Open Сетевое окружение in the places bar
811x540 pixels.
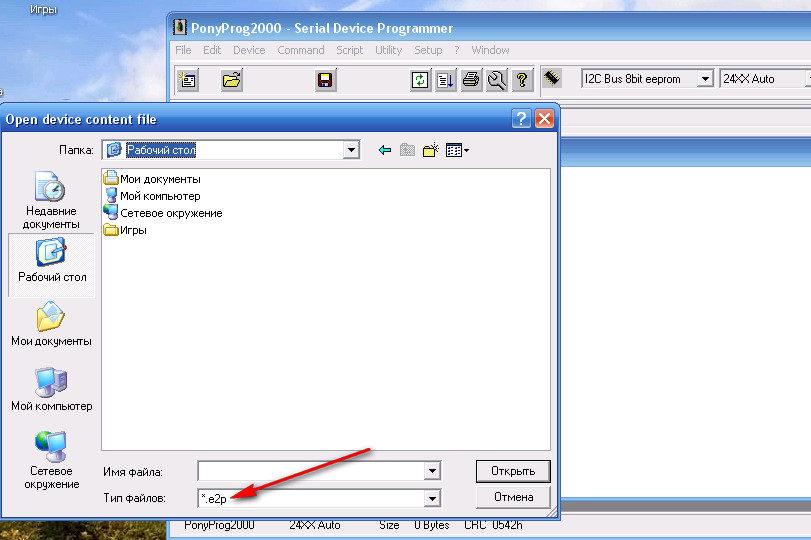(51, 460)
